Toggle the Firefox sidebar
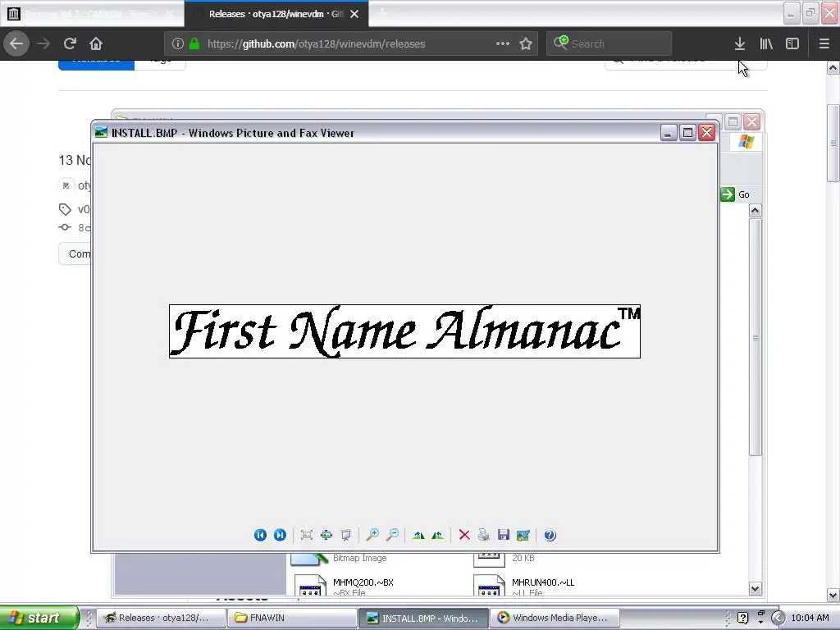 (792, 43)
